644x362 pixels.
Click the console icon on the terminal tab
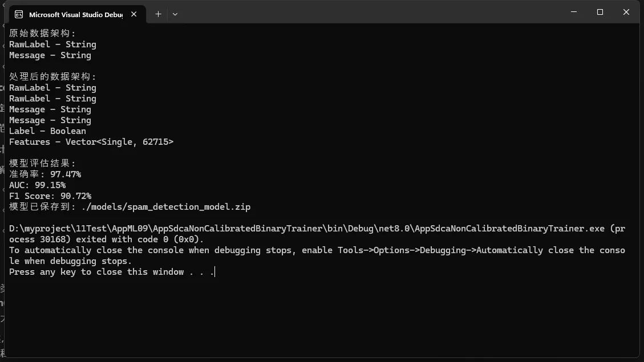coord(19,14)
